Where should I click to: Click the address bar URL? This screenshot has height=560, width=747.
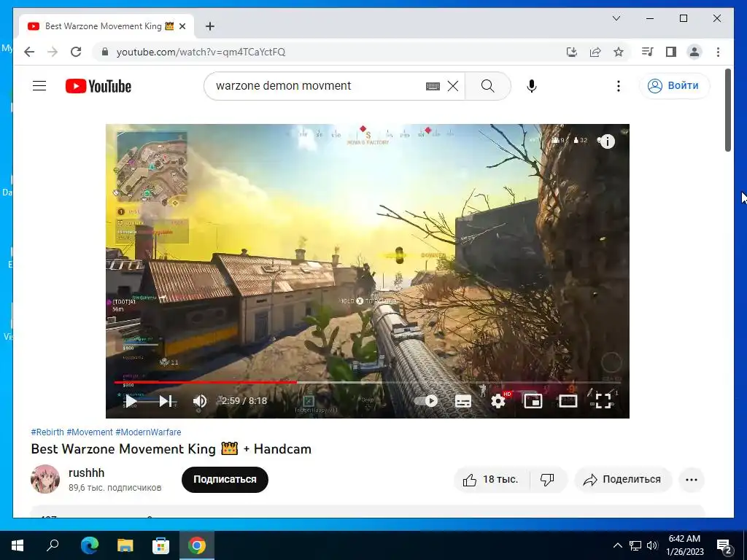(201, 52)
